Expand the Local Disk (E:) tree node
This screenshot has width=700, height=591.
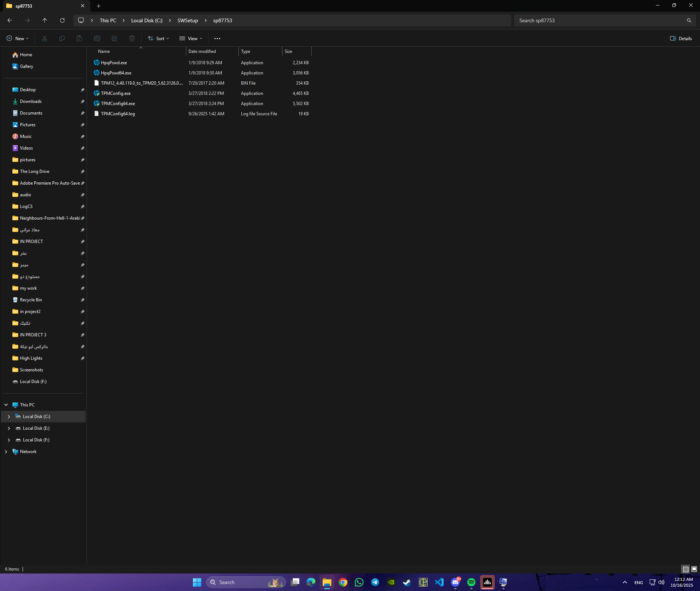pos(9,428)
